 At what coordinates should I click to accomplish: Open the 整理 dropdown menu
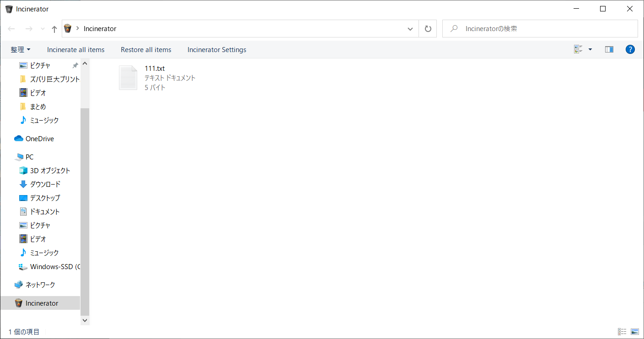21,49
